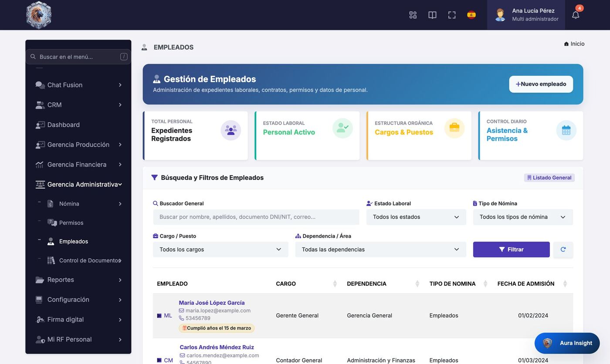Viewport: 610px width, 364px height.
Task: Open the Dependencia / Área dropdown
Action: point(381,249)
